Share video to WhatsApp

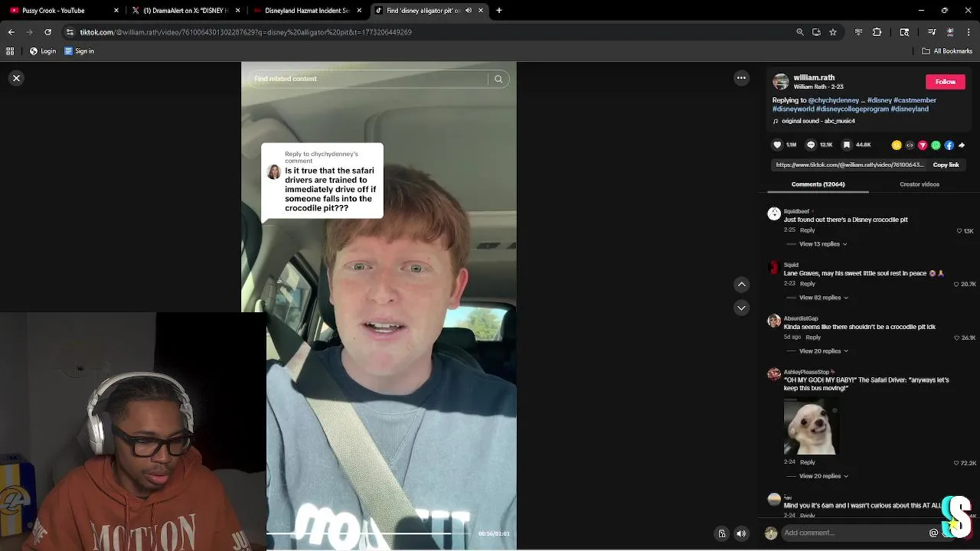[x=936, y=145]
